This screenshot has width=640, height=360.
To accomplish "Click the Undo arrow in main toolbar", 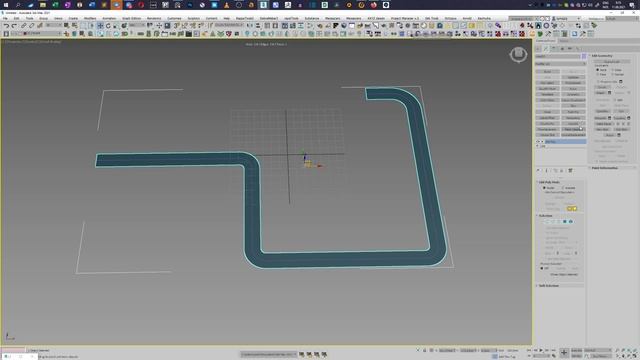I will tap(6, 26).
